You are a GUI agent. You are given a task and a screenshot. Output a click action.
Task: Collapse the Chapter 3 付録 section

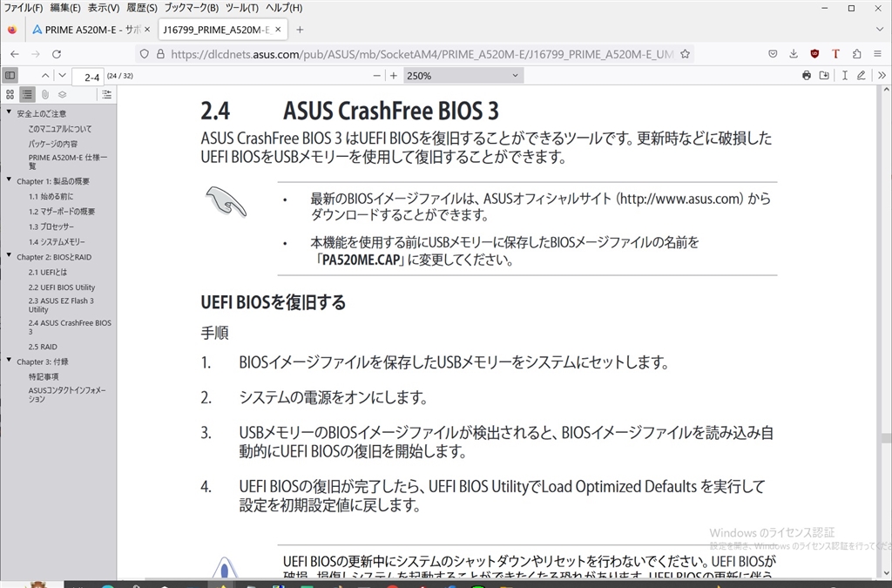coord(9,360)
